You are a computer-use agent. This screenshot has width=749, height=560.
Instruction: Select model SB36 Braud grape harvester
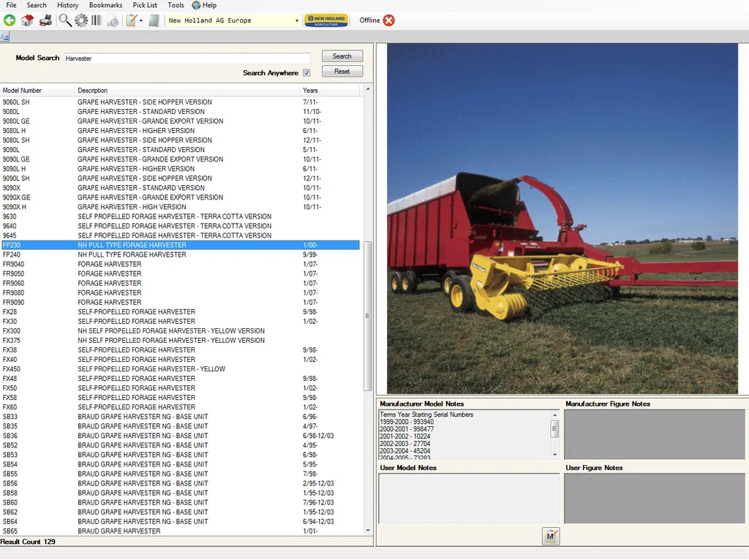tap(180, 436)
